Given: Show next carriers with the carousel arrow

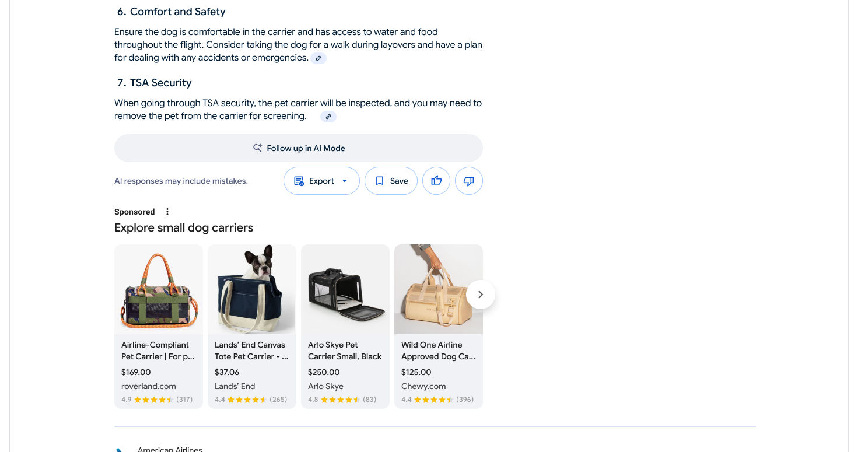Looking at the screenshot, I should [481, 295].
